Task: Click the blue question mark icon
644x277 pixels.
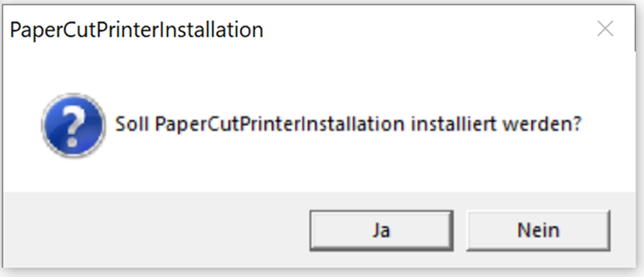Action: point(73,126)
